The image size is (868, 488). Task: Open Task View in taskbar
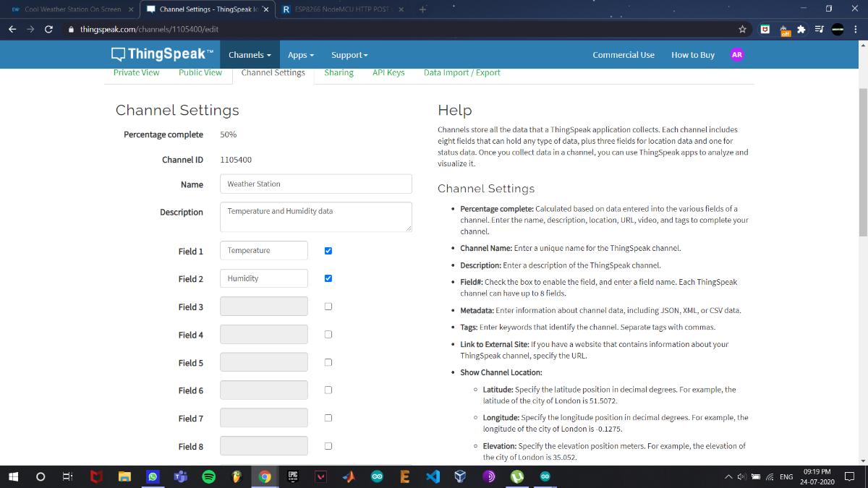point(67,476)
